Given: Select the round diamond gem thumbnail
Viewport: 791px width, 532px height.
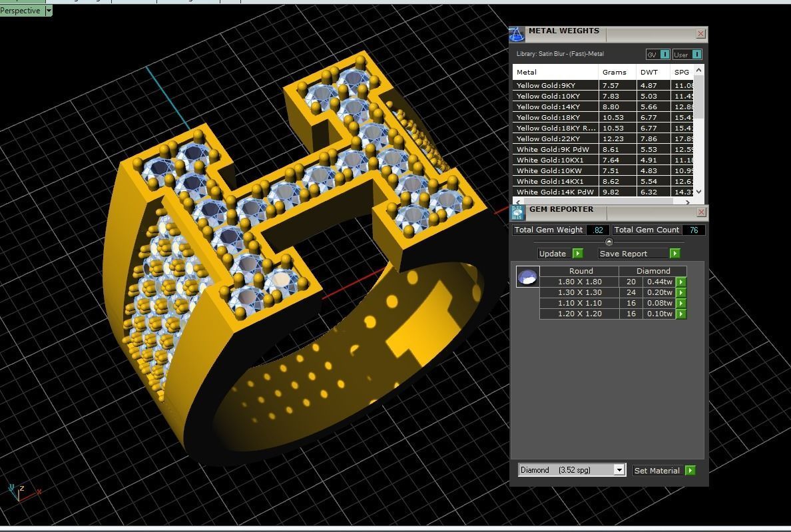Looking at the screenshot, I should coord(528,277).
